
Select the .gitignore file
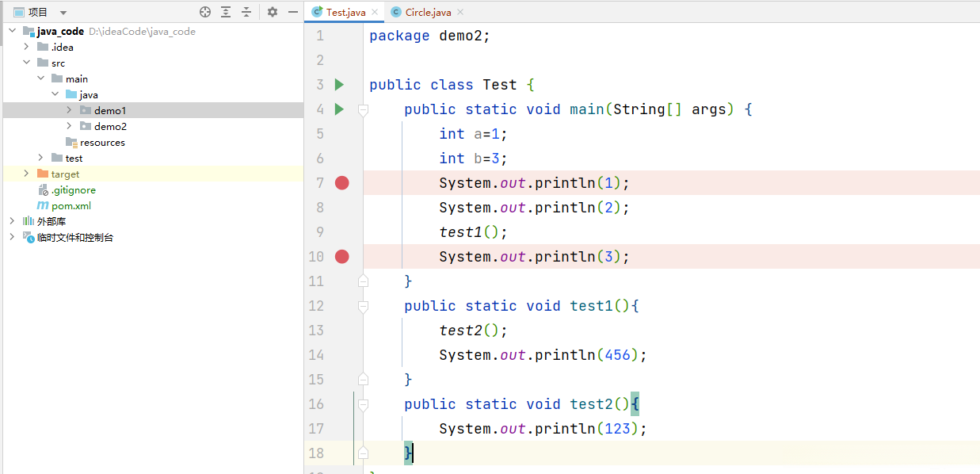point(73,190)
